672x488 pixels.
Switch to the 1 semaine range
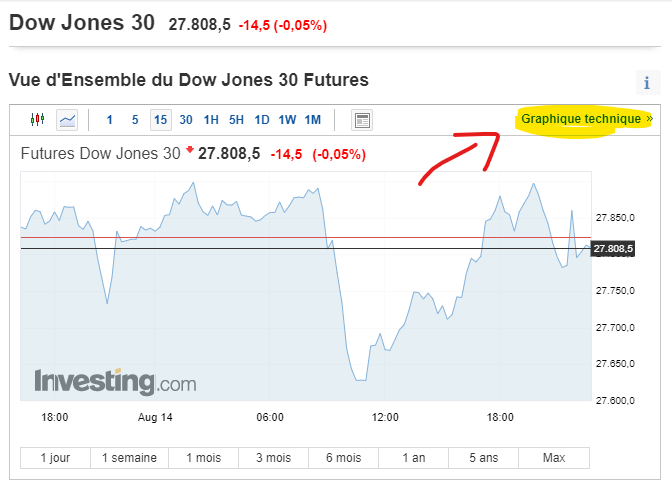[129, 458]
